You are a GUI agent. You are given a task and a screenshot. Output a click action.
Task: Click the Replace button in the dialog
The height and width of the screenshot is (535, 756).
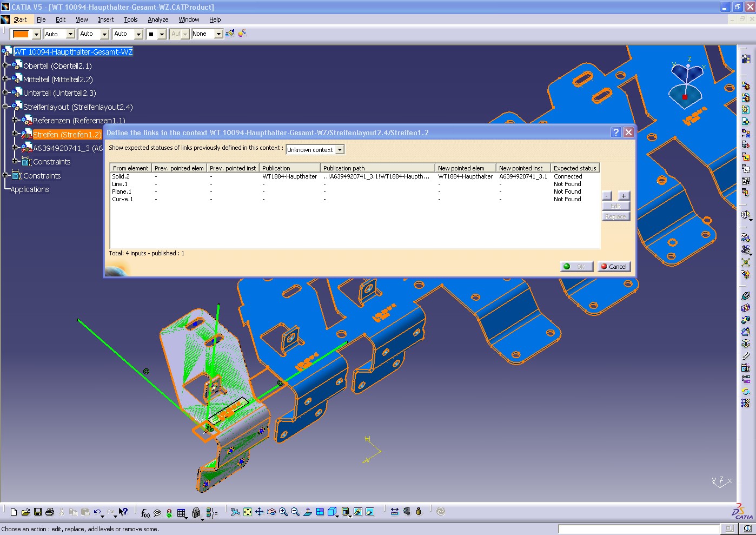tap(616, 216)
